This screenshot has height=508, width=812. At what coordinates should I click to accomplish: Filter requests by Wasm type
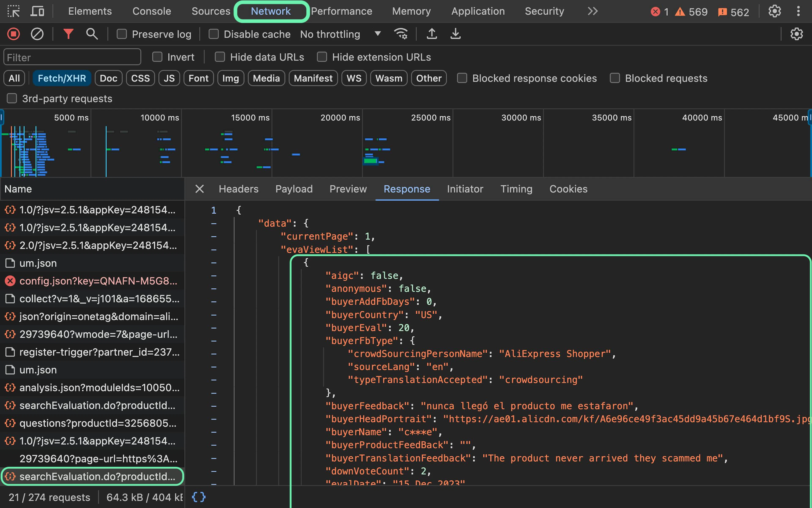(x=388, y=78)
